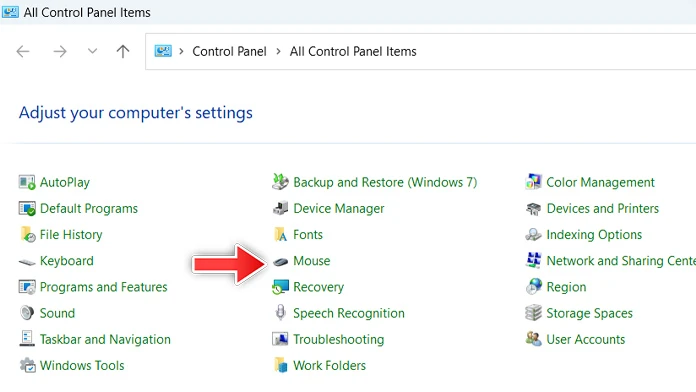This screenshot has width=696, height=392.
Task: Click the Mouse icon
Action: point(281,261)
